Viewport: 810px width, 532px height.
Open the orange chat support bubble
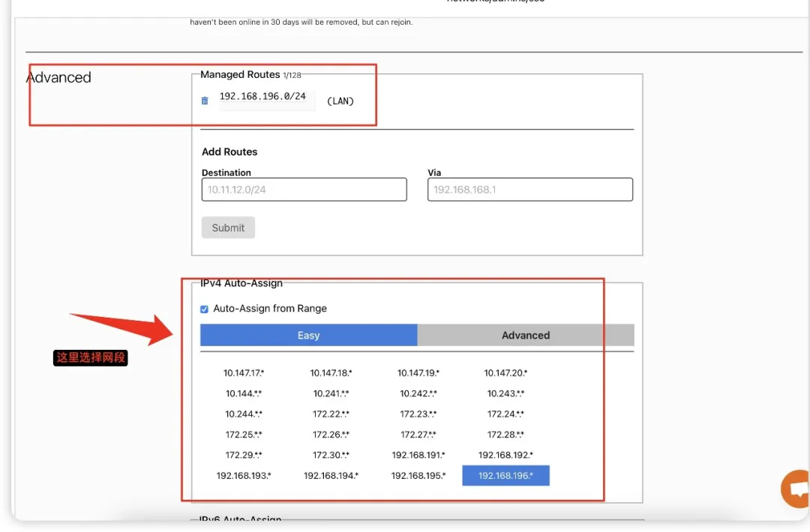point(796,489)
